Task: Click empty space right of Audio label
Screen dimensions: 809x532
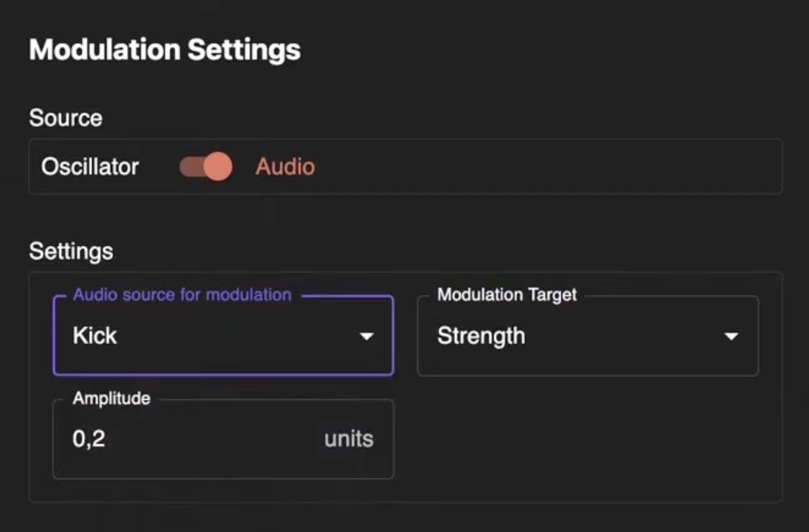Action: coord(543,166)
